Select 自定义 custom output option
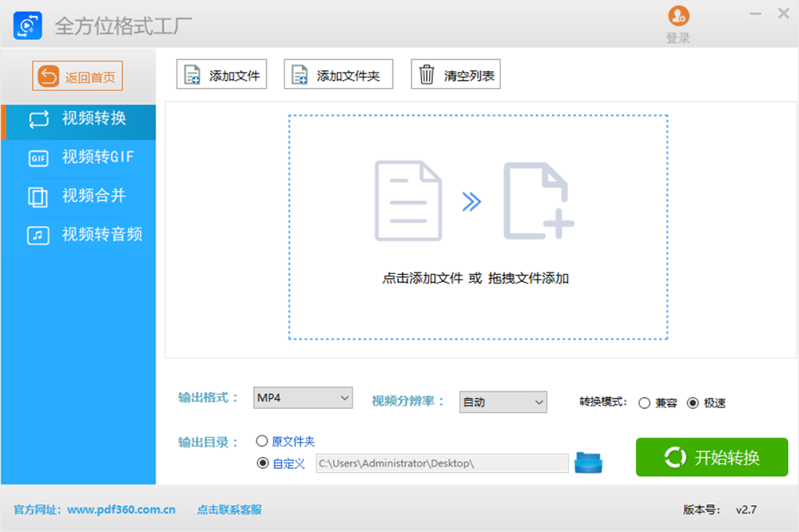 point(264,463)
